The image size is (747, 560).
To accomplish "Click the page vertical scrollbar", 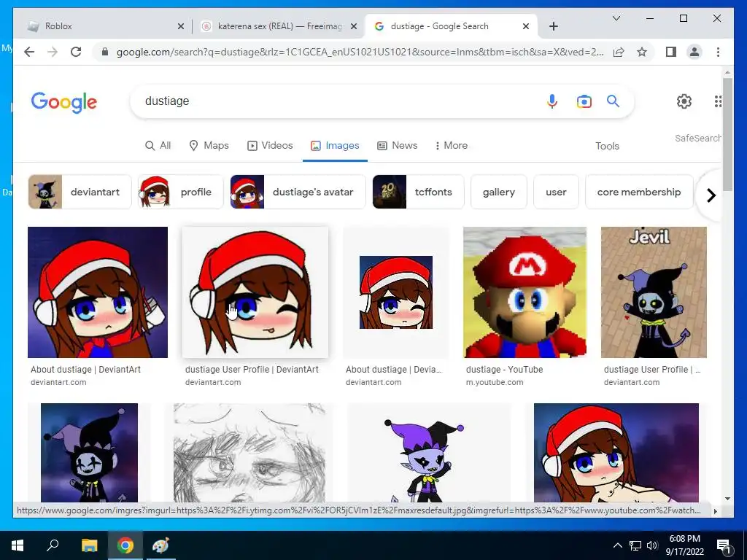I will [x=727, y=134].
